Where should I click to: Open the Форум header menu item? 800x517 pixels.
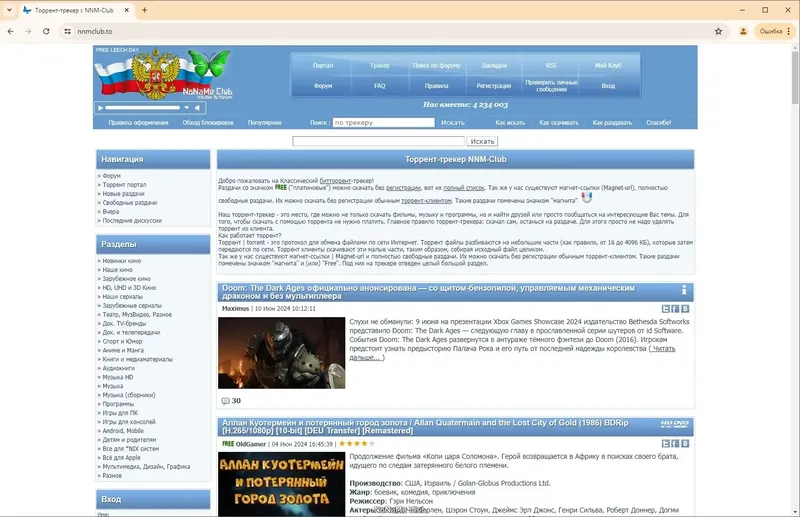click(x=323, y=86)
